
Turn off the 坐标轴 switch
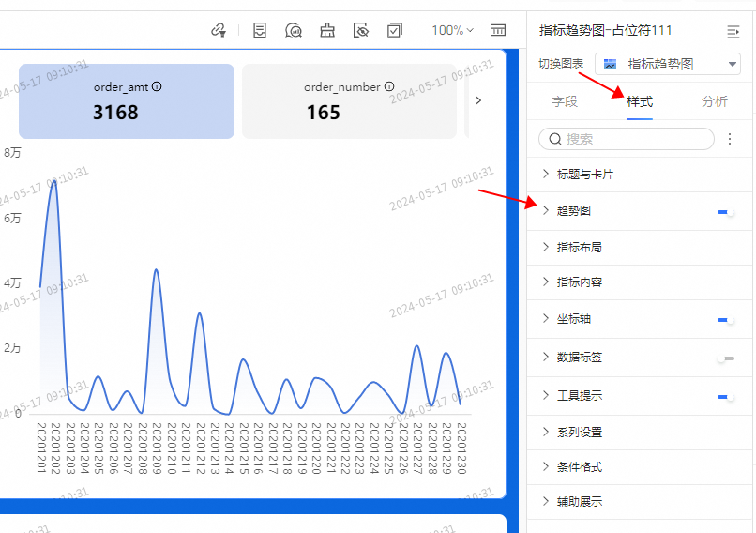coord(725,320)
